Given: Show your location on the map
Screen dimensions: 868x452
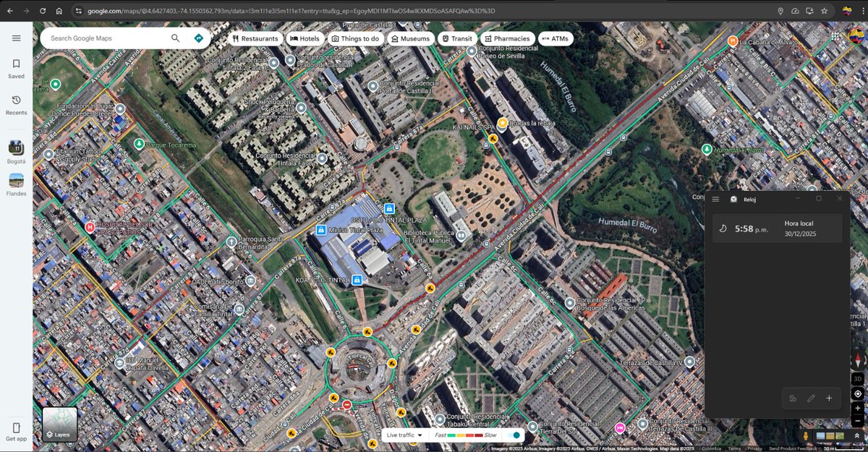Looking at the screenshot, I should (x=857, y=394).
